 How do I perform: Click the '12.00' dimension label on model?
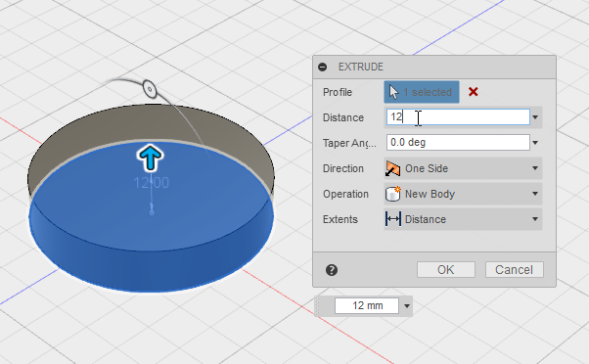coord(152,183)
